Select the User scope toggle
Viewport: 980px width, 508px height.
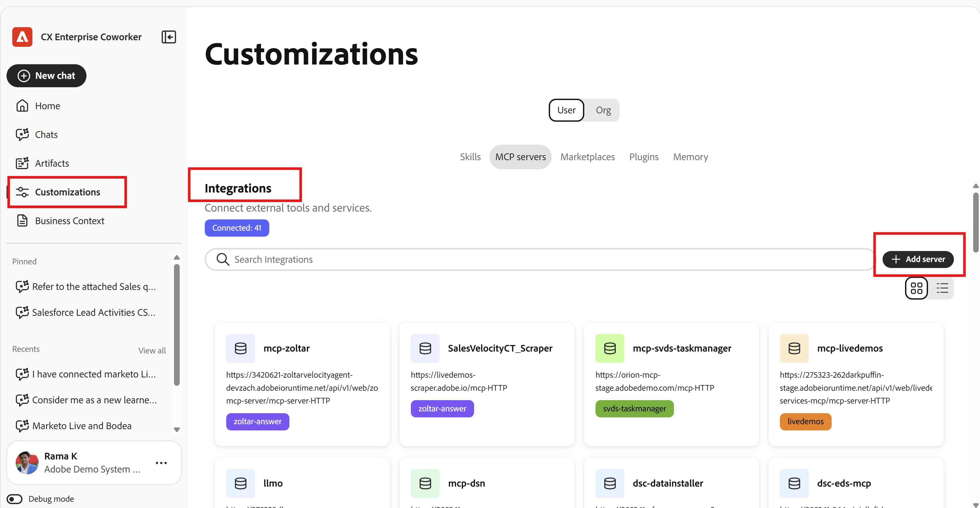(x=566, y=110)
